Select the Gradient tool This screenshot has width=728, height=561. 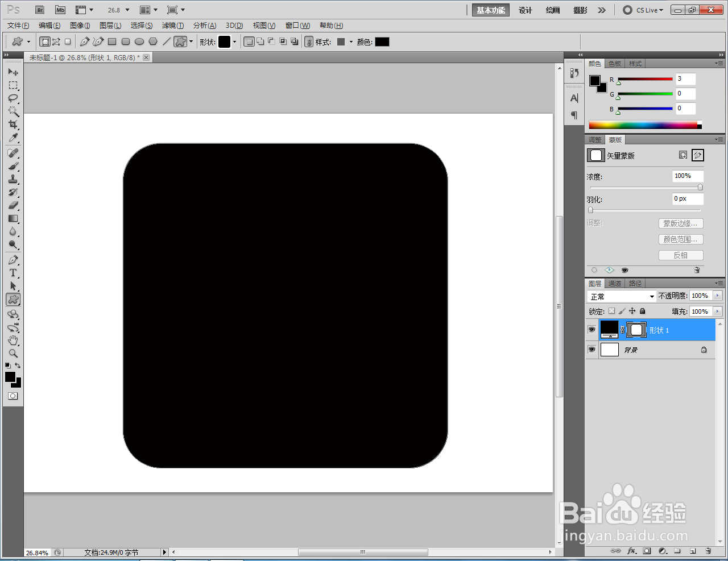tap(13, 218)
